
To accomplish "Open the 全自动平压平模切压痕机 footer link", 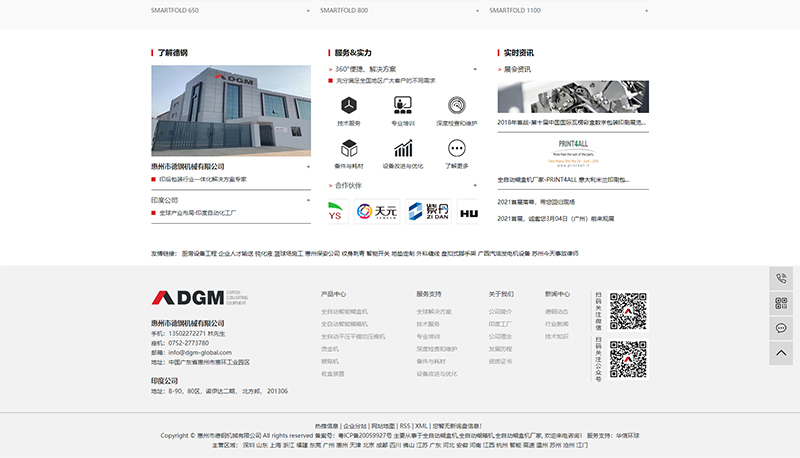I will pyautogui.click(x=353, y=337).
